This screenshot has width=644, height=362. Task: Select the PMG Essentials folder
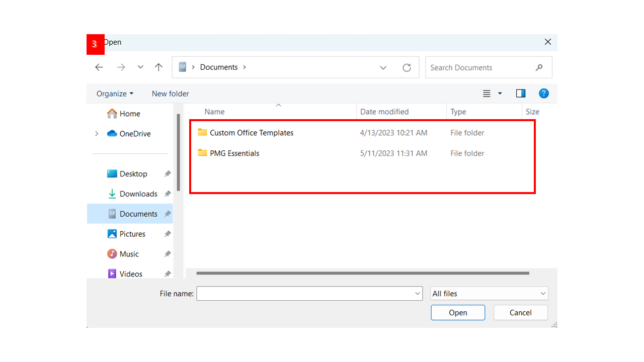[234, 153]
